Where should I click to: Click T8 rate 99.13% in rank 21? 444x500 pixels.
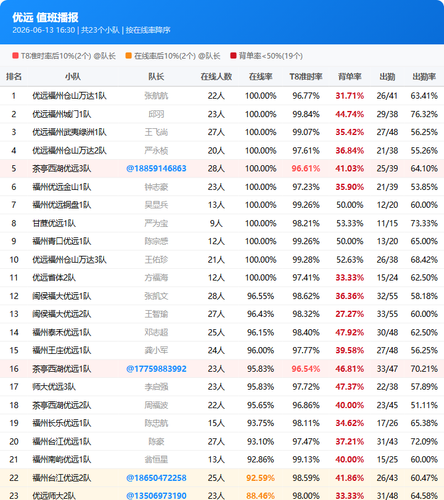[306, 460]
